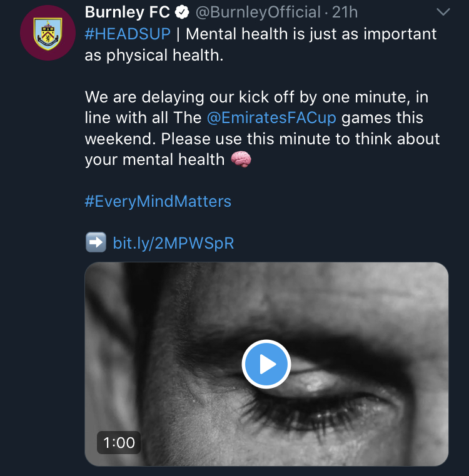Click the 21h tweet timestamp
The height and width of the screenshot is (476, 469).
pyautogui.click(x=345, y=12)
